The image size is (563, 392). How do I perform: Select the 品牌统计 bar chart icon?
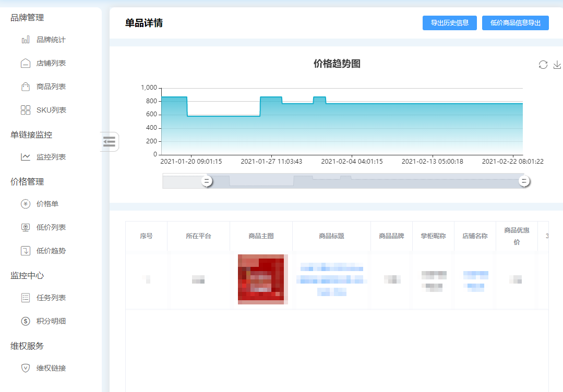25,40
